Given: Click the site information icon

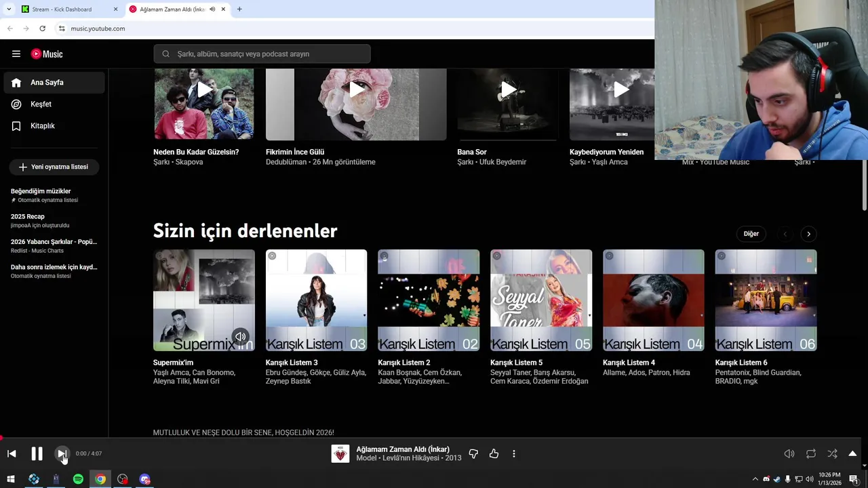Looking at the screenshot, I should [62, 28].
